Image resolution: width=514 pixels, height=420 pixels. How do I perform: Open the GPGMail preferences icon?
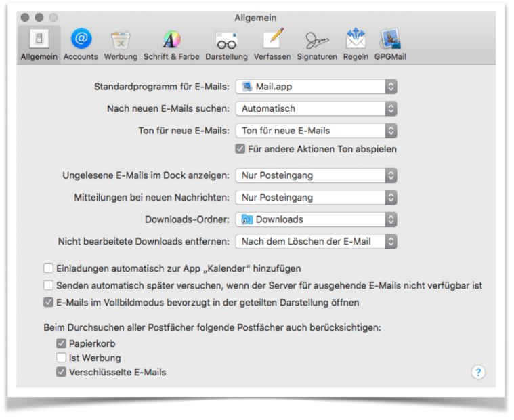coord(390,39)
